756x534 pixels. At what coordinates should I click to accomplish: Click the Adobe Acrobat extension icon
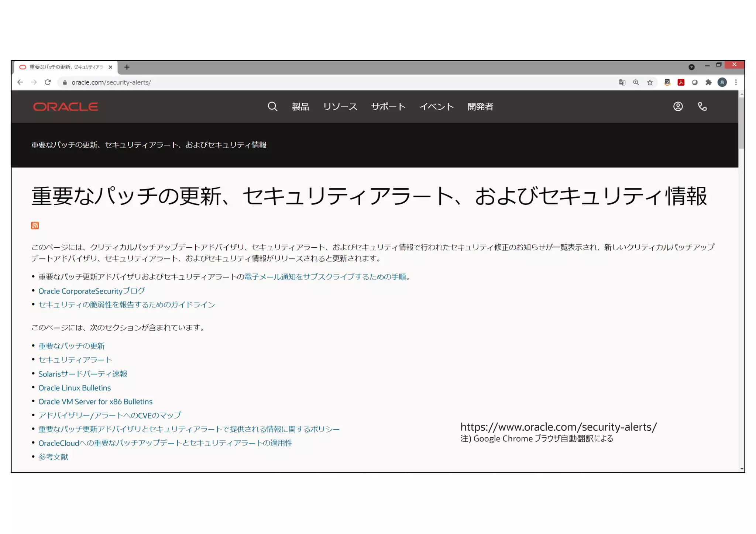[x=681, y=82]
